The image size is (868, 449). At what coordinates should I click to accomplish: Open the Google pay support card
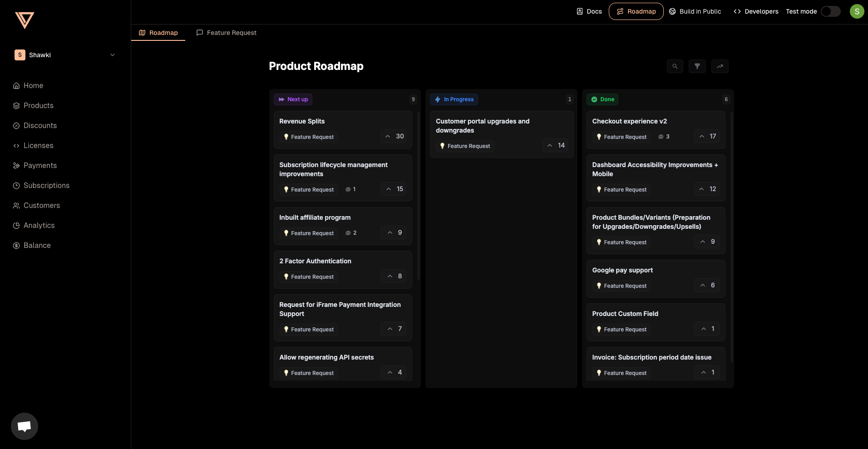pyautogui.click(x=622, y=270)
